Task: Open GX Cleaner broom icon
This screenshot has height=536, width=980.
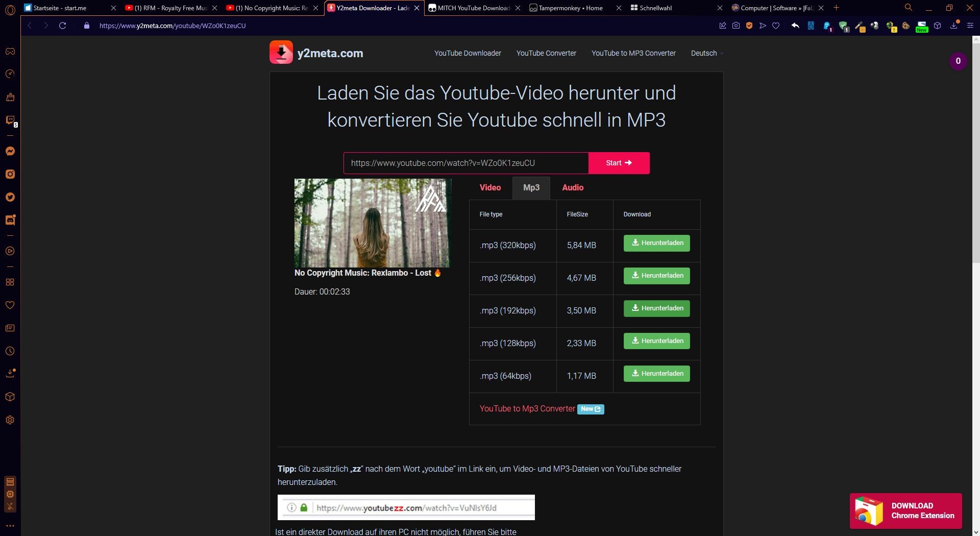Action: [x=10, y=97]
